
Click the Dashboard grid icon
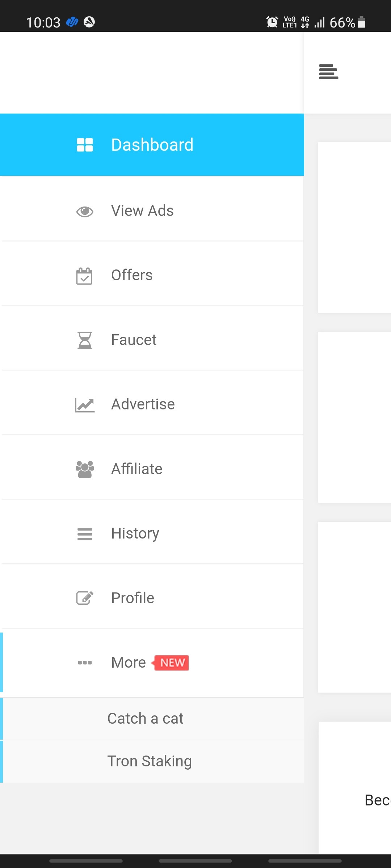coord(85,145)
